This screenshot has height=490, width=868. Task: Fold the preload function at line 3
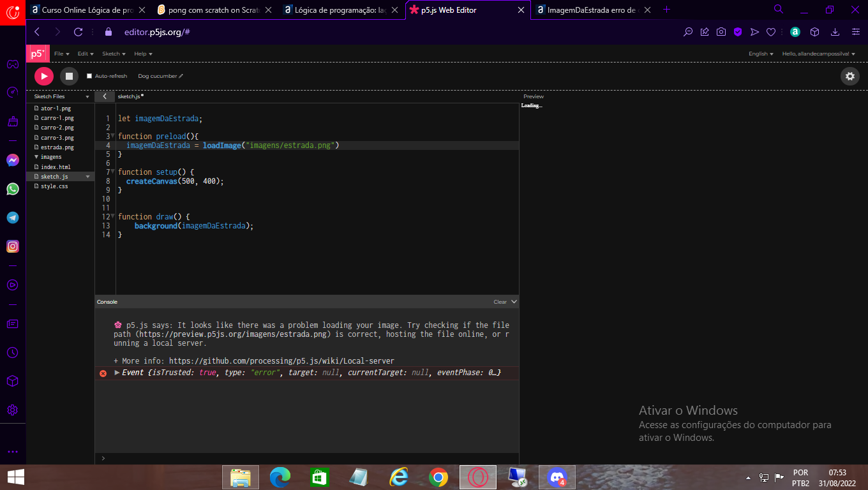pos(113,137)
